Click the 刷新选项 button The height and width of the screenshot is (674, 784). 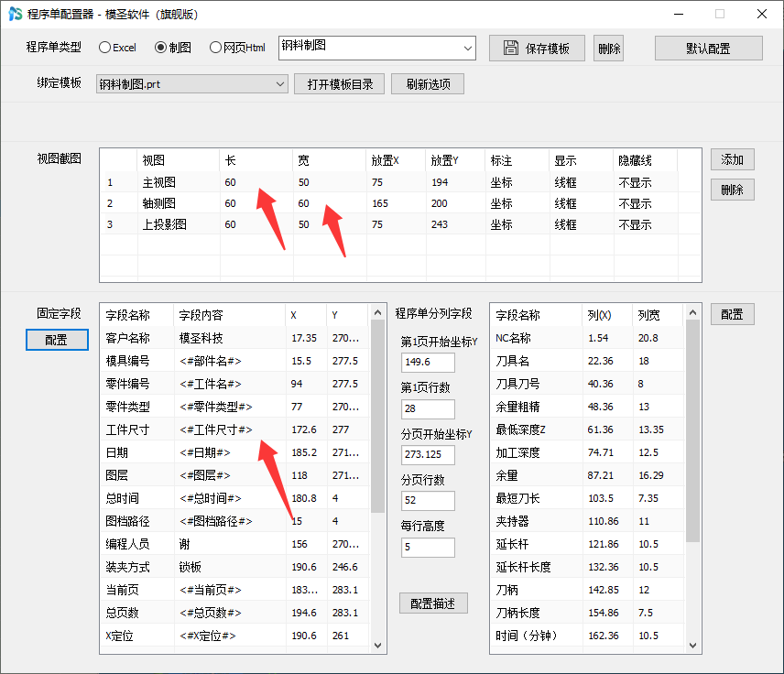click(x=428, y=84)
